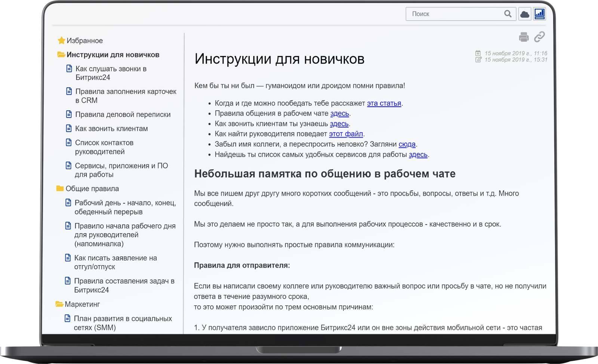The height and width of the screenshot is (364, 598).
Task: Follow здесь link about удобных сервисов
Action: point(418,154)
